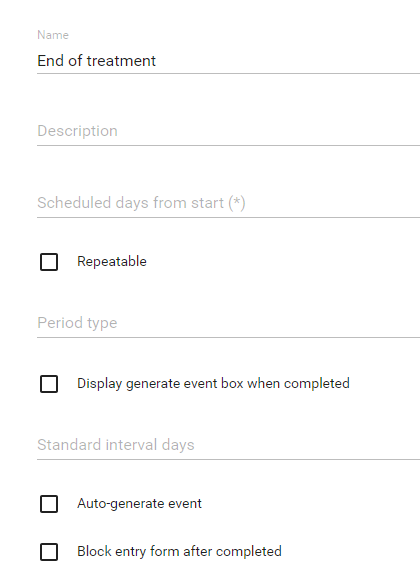Tick the Repeatable checkbox square
Screen dimensions: 420x584
coord(49,262)
